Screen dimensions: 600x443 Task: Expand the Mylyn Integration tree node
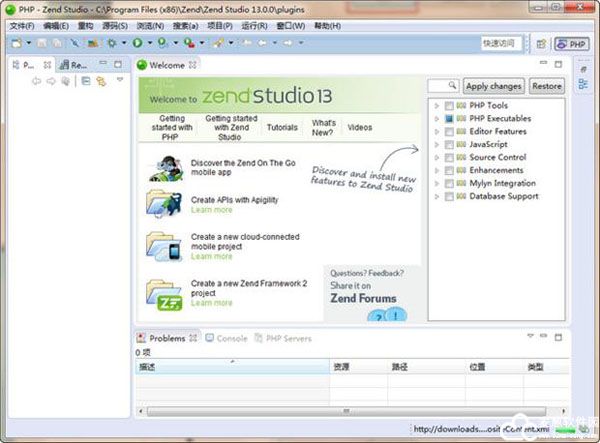437,184
